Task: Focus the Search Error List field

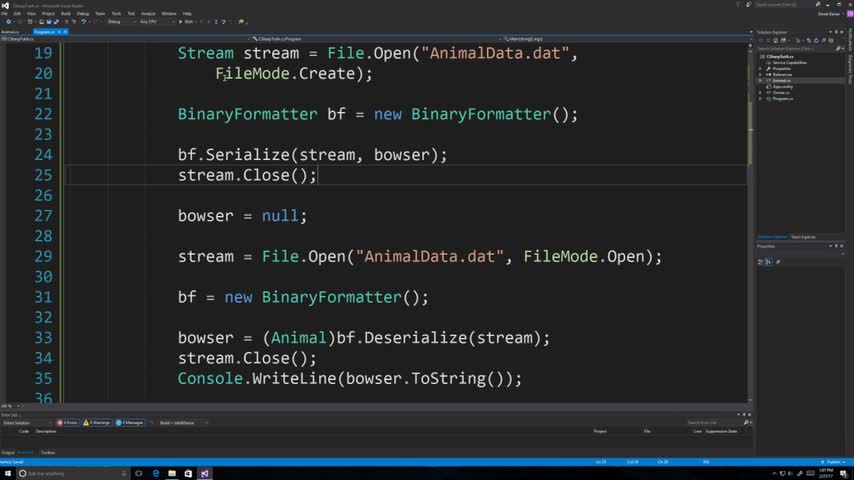Action: 715,423
